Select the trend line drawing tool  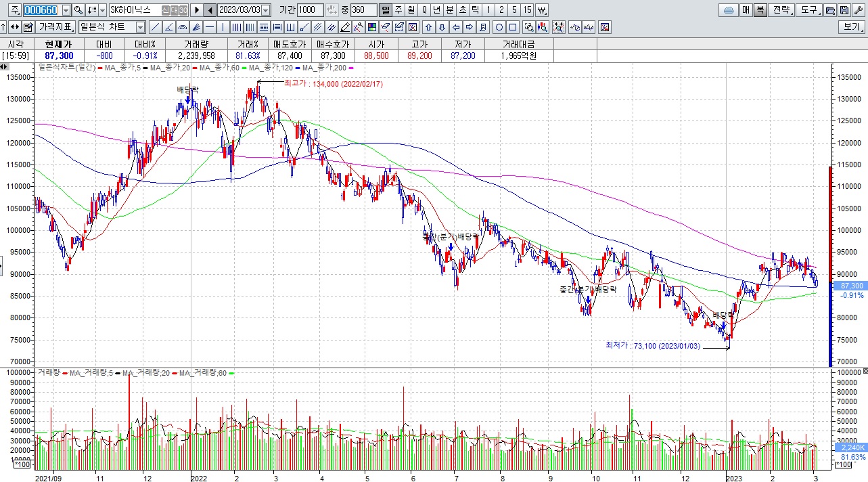point(156,27)
